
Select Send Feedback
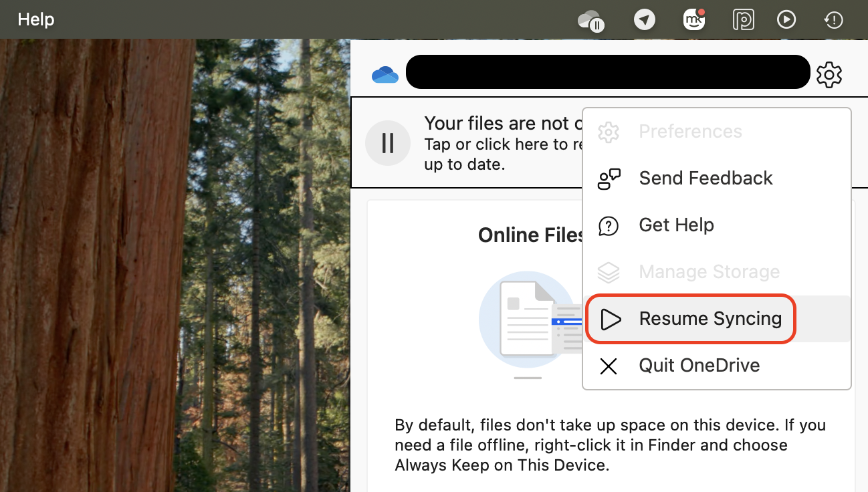point(706,178)
